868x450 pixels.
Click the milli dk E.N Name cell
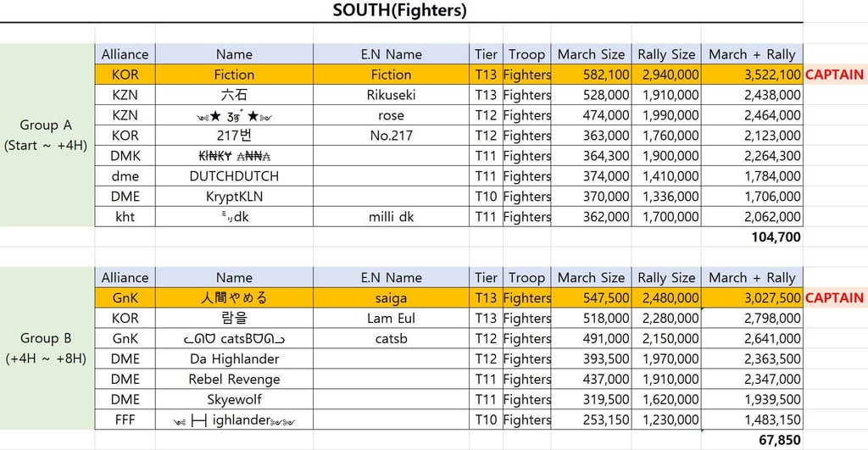[391, 217]
